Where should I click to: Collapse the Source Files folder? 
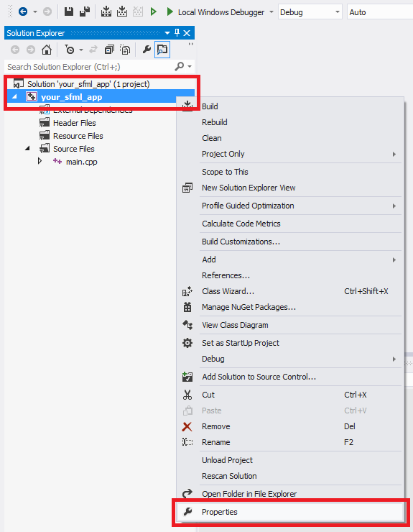27,149
